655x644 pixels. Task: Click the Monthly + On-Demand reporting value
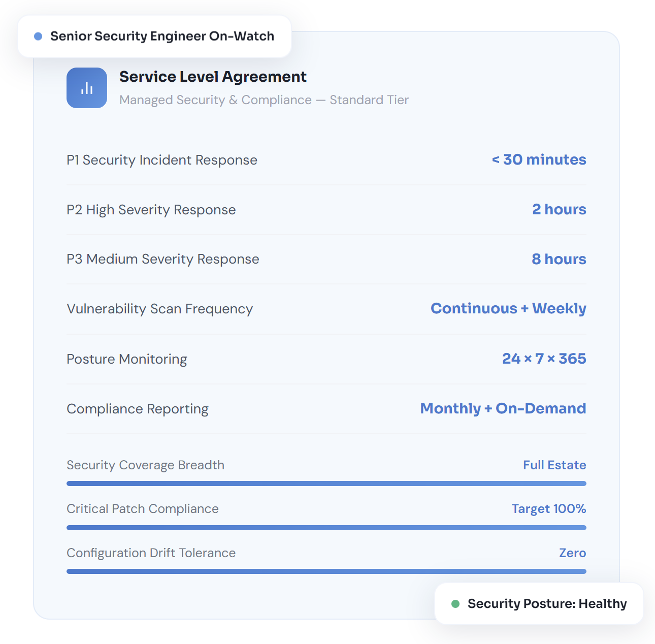pyautogui.click(x=503, y=408)
